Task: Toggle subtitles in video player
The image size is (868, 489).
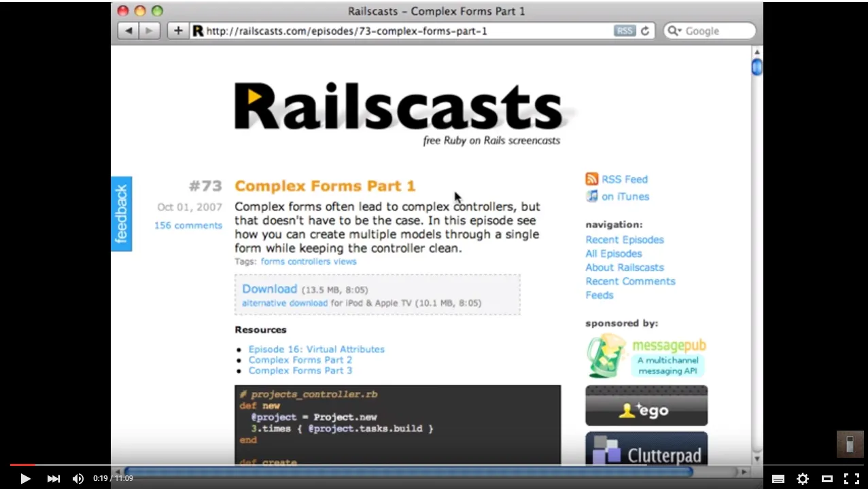Action: coord(778,479)
